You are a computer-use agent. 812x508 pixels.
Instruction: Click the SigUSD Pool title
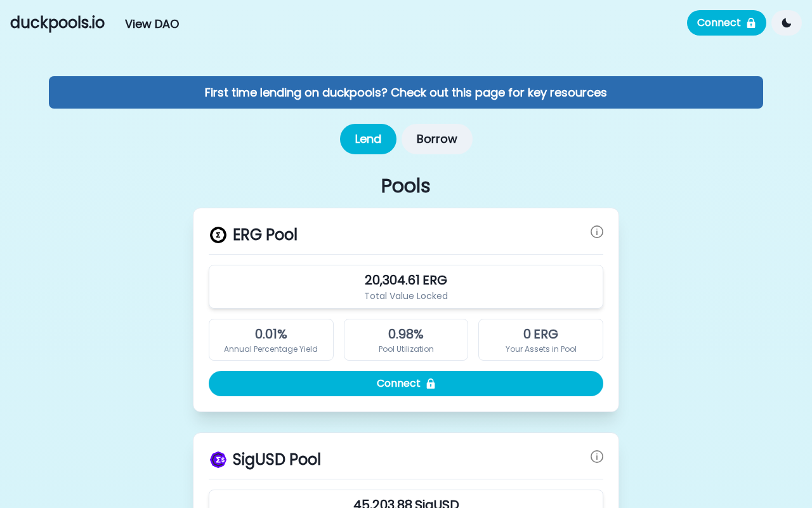pos(277,460)
